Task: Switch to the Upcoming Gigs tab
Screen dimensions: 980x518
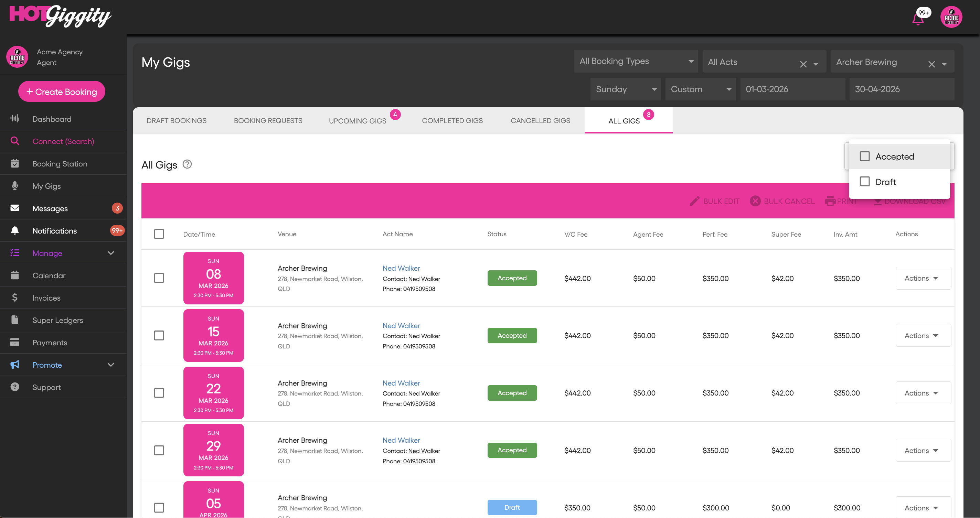Action: (x=357, y=121)
